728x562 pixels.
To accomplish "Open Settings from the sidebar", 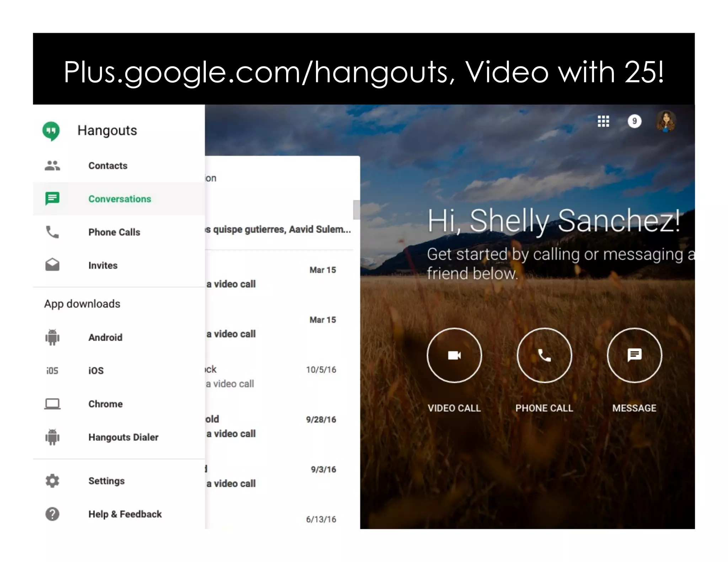I will (x=119, y=481).
